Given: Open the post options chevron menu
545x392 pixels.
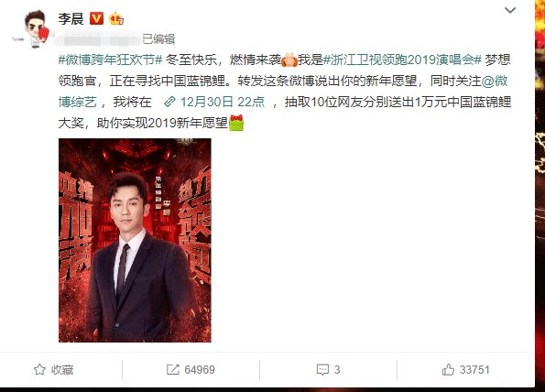Looking at the screenshot, I should coord(510,10).
